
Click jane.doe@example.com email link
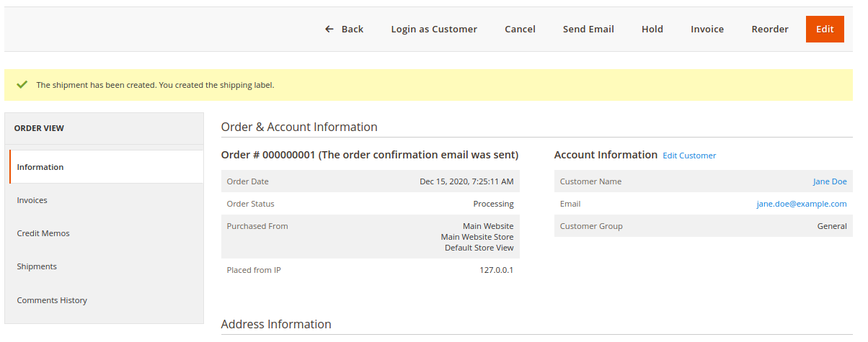point(802,204)
